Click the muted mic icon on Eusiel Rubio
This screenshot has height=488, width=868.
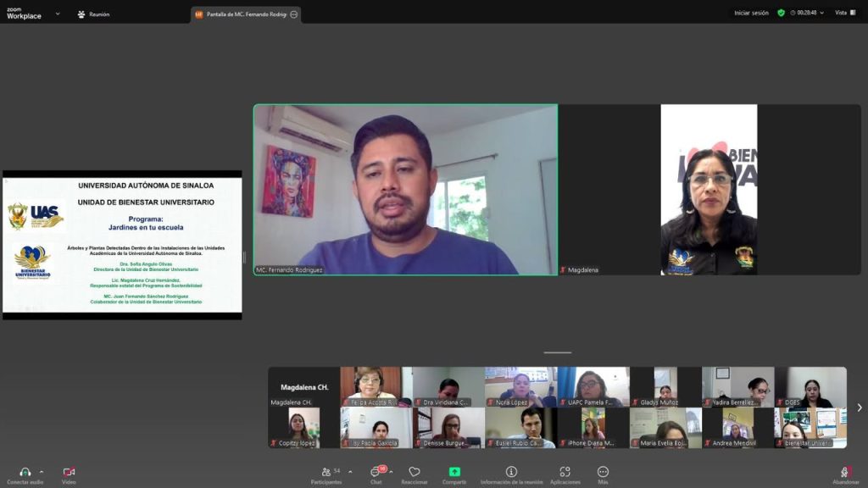491,443
